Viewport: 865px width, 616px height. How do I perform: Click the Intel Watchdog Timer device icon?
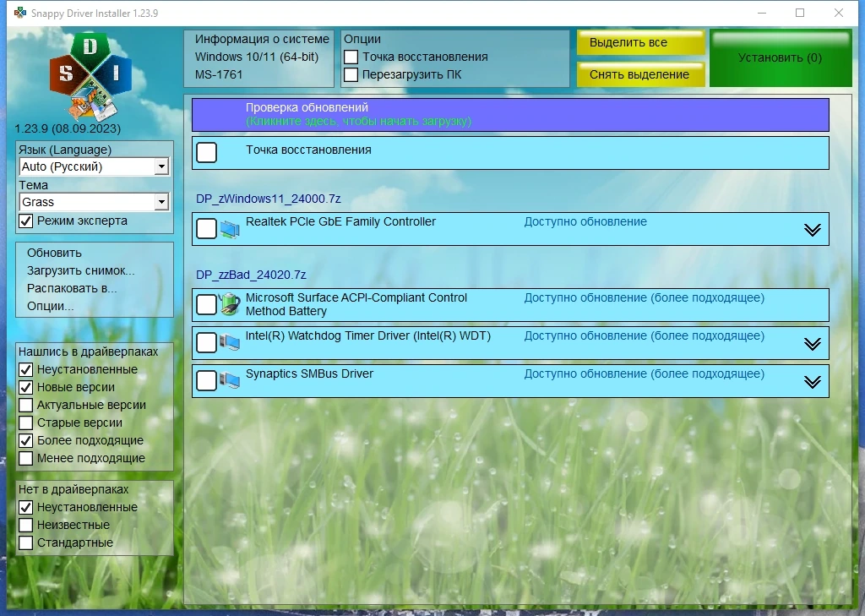coord(230,343)
